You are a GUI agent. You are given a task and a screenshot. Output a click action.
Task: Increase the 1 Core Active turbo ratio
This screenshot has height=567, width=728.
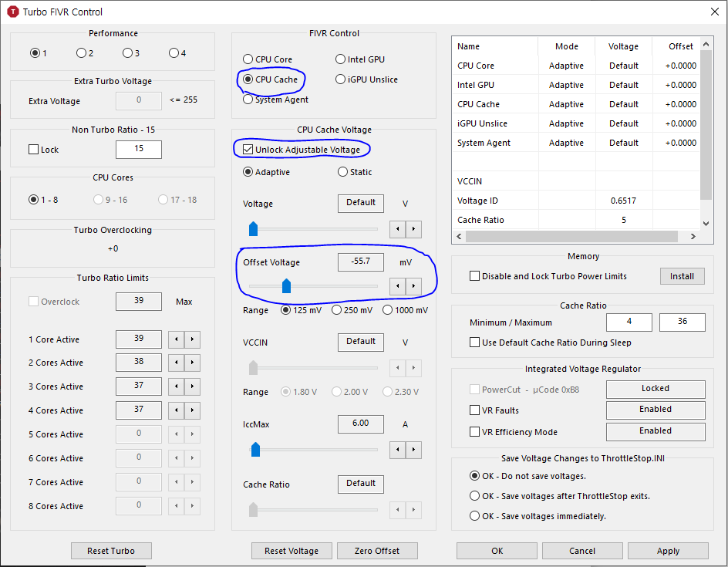tap(192, 339)
